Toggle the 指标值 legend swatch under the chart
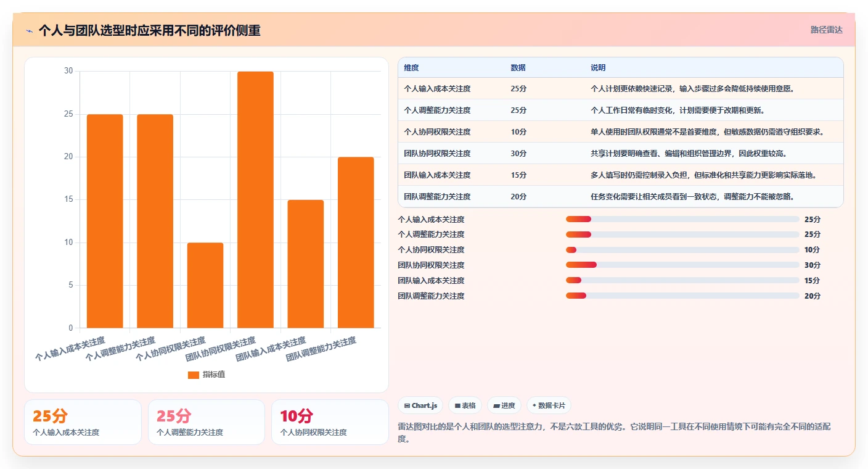868x469 pixels. click(193, 375)
